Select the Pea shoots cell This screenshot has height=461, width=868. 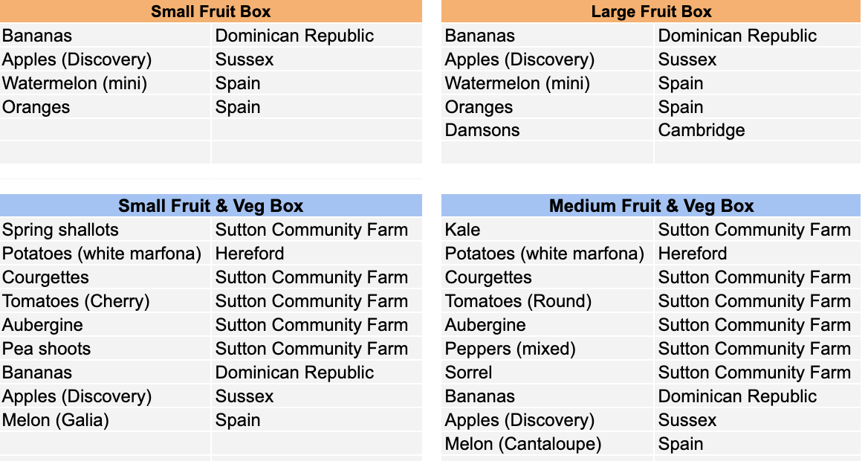click(106, 349)
